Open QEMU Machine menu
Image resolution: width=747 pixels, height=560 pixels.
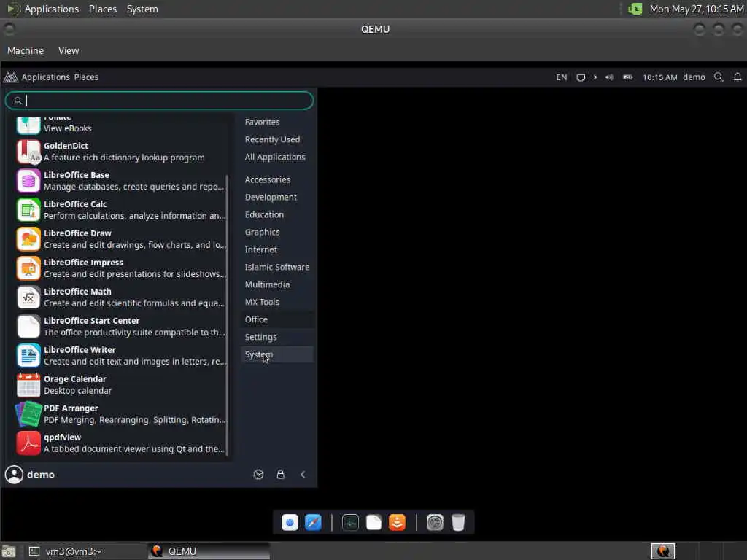tap(26, 50)
